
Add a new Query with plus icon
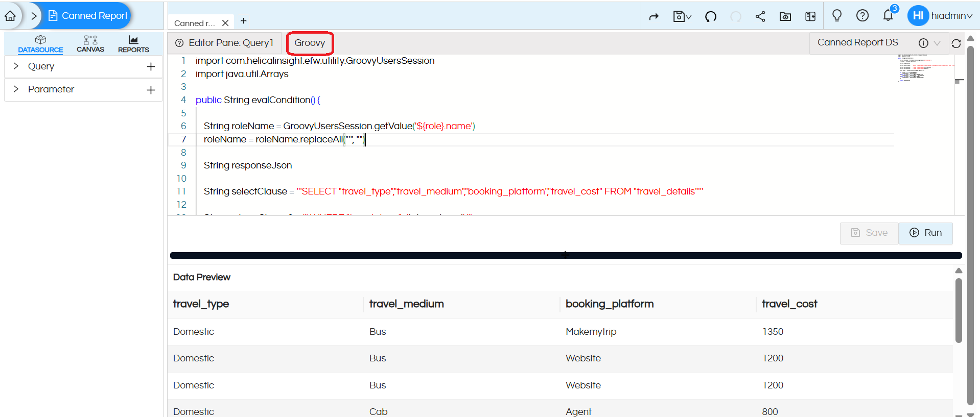(x=151, y=66)
